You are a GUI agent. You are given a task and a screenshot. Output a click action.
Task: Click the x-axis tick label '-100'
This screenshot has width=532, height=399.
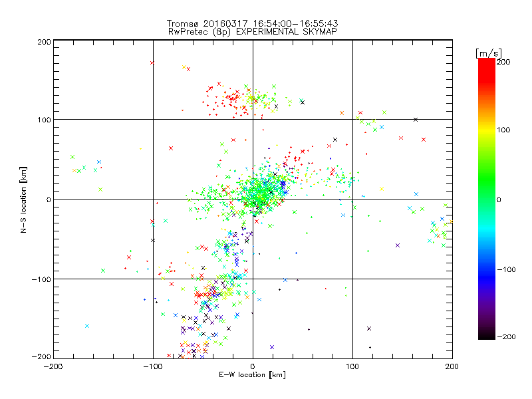pos(153,366)
